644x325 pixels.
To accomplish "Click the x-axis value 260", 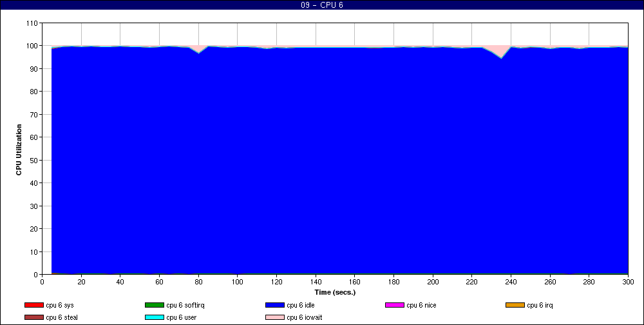I will point(550,282).
